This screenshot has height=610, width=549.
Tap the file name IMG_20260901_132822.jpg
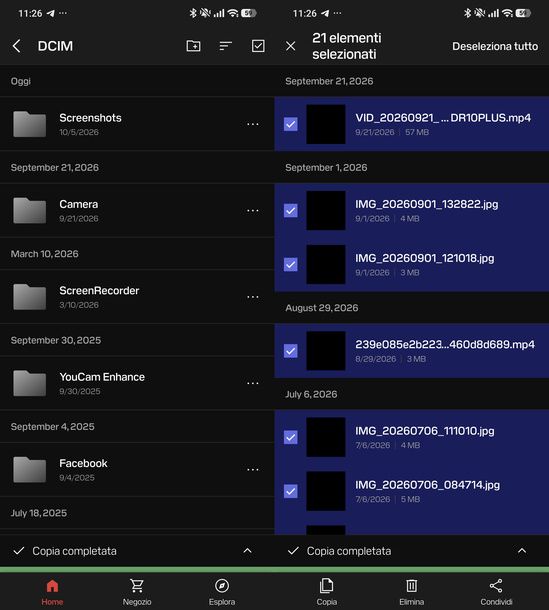(426, 204)
